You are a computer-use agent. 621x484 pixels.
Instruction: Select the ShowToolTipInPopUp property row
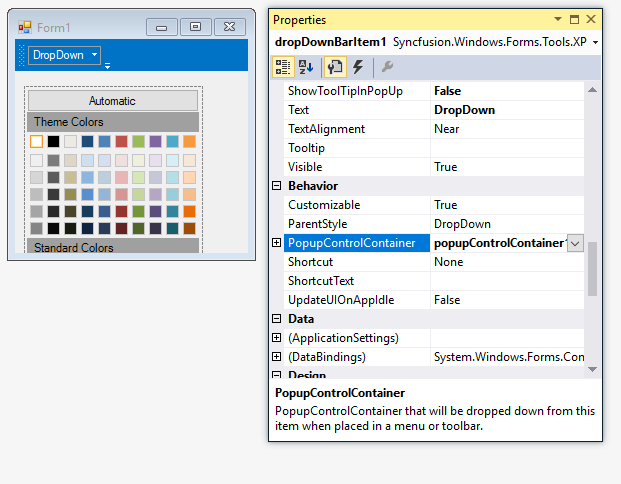434,91
